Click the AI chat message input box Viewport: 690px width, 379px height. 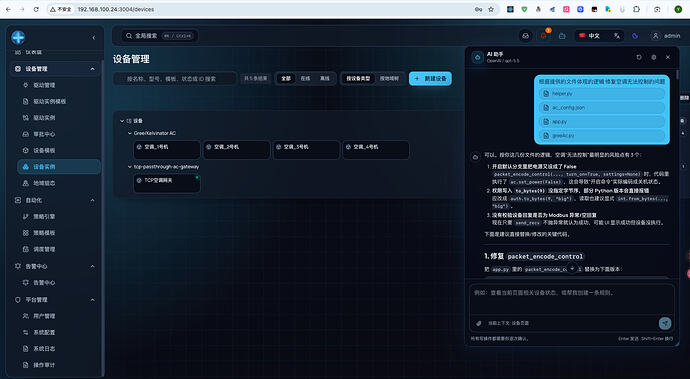click(572, 299)
